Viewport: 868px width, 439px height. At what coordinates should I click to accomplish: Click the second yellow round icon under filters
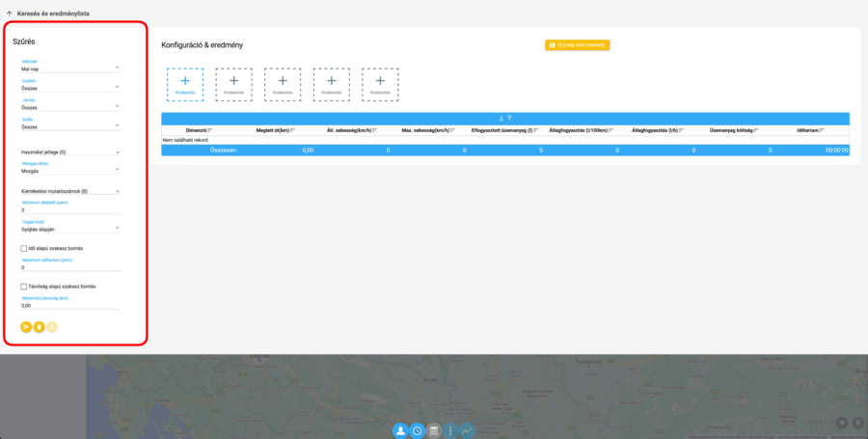tap(39, 327)
